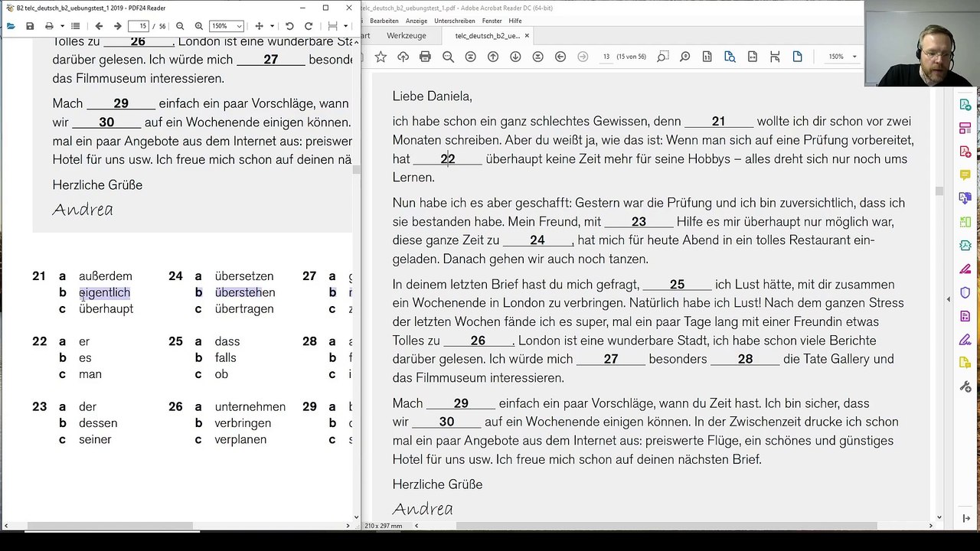Switch to the Werkzeuge tab in Acrobat
The image size is (980, 551).
[x=407, y=35]
